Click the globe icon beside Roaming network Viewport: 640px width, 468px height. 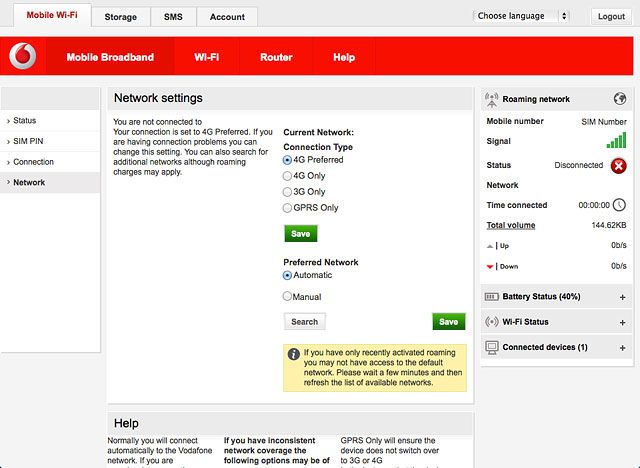pos(620,98)
